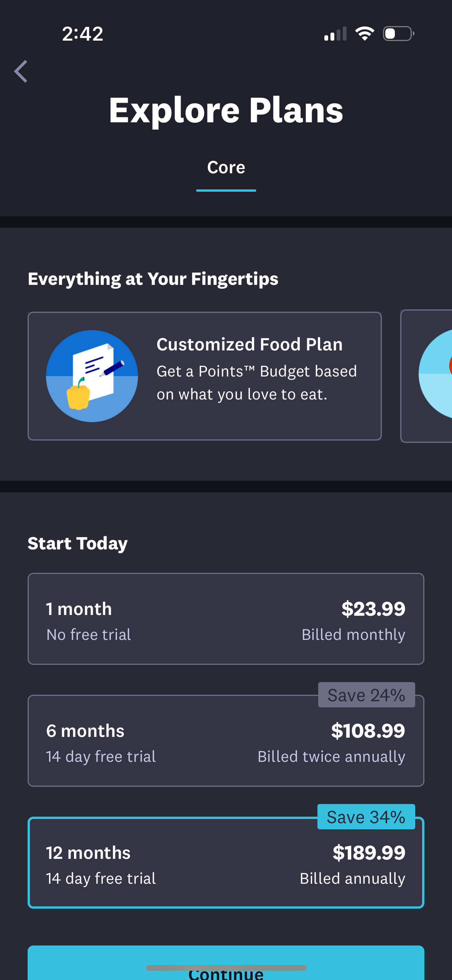Tap the Save 34% badge
Screen dimensions: 452x980
click(366, 817)
